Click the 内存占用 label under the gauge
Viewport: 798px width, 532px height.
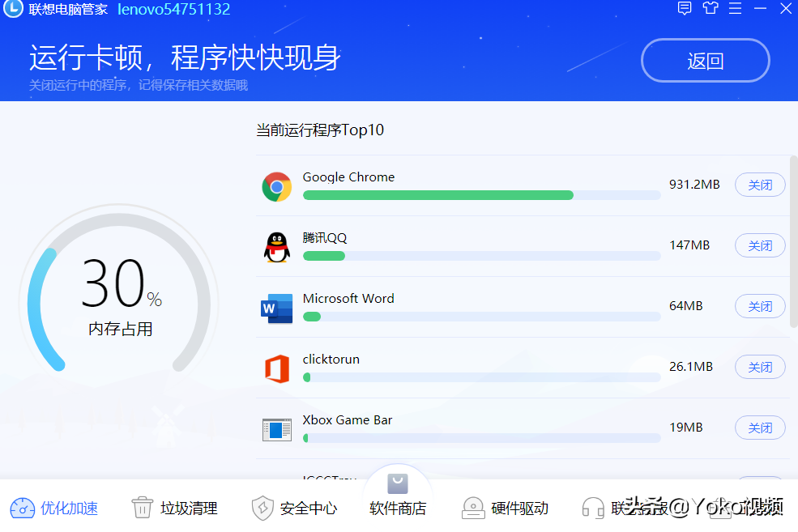(x=120, y=329)
